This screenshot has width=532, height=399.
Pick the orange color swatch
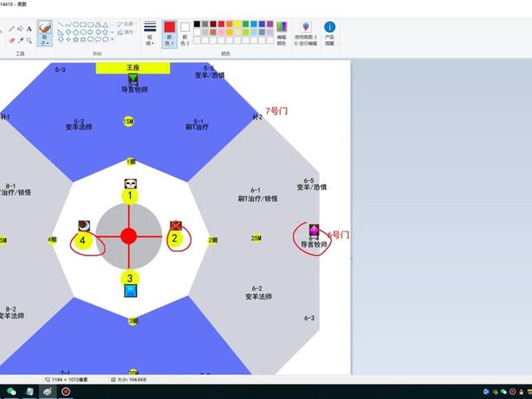click(229, 24)
